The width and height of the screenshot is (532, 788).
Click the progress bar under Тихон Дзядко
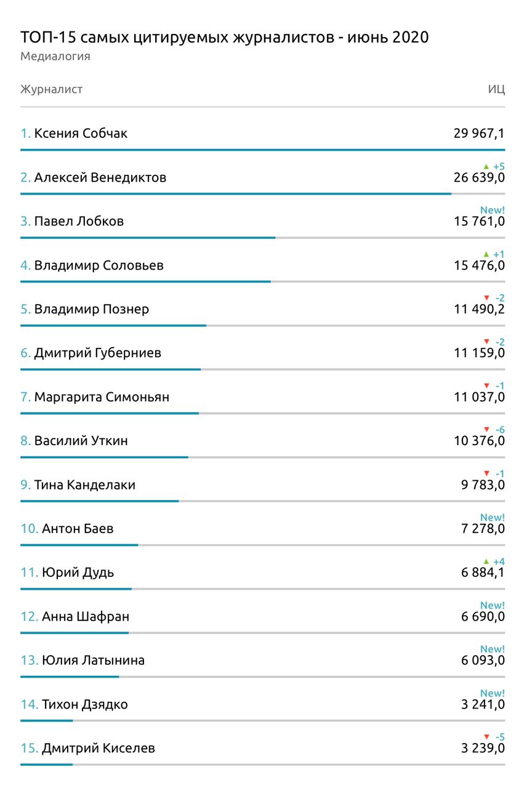(x=47, y=720)
